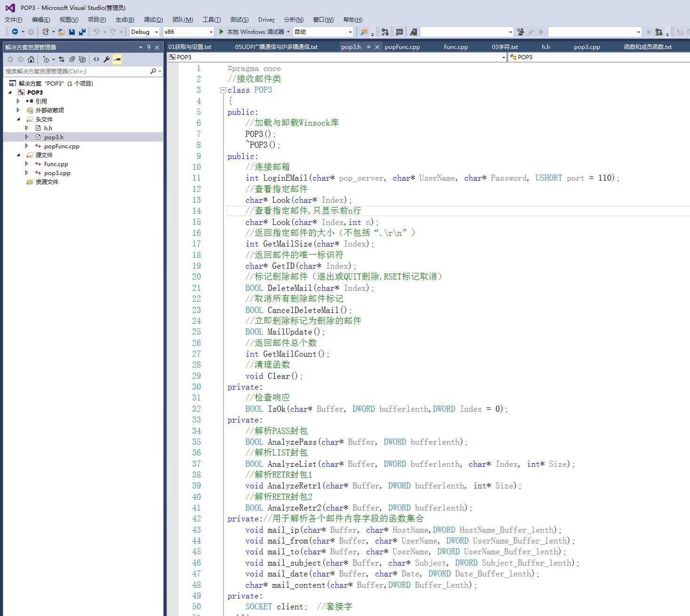Screen dimensions: 690x616
Task: Collapse the 源文件 folder
Action: [18, 155]
